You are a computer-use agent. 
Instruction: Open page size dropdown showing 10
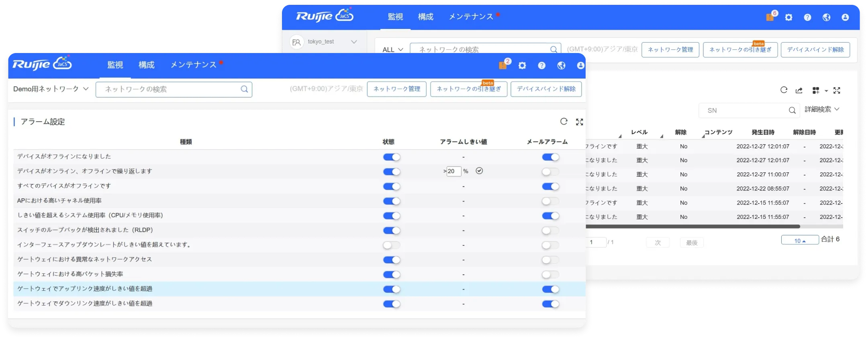point(800,240)
